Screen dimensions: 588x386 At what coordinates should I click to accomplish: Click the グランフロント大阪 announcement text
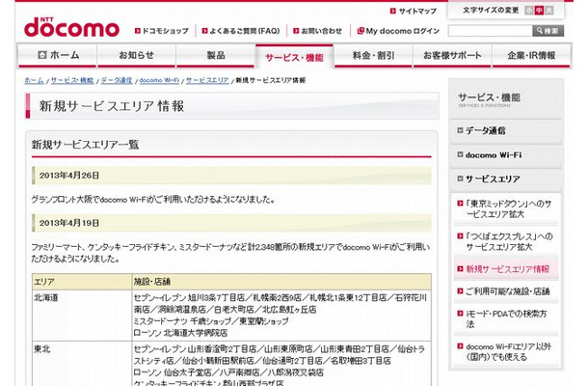click(153, 200)
